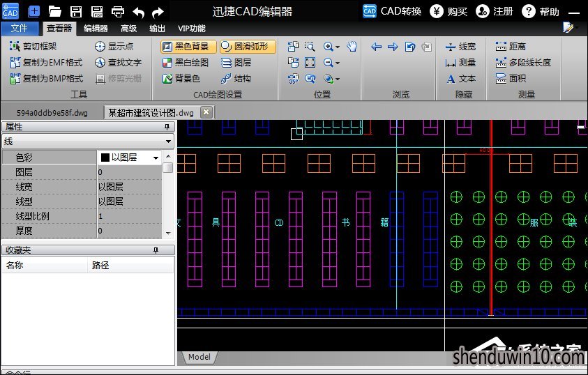Click the 线型 property value 以图层
Image resolution: width=588 pixels, height=375 pixels.
tap(129, 201)
